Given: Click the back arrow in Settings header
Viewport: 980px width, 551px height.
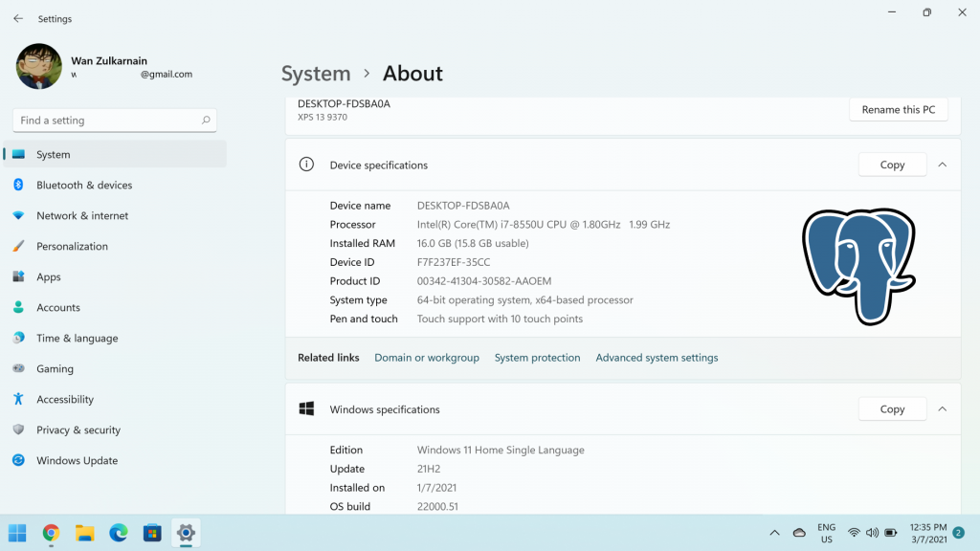Looking at the screenshot, I should (18, 18).
